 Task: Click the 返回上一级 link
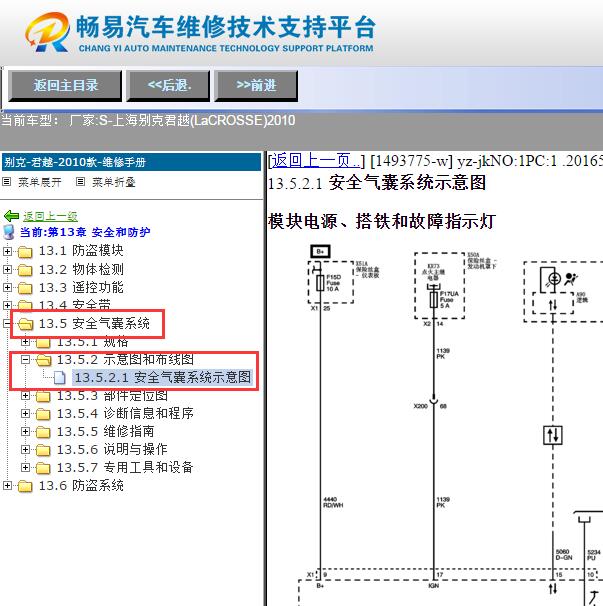point(50,216)
